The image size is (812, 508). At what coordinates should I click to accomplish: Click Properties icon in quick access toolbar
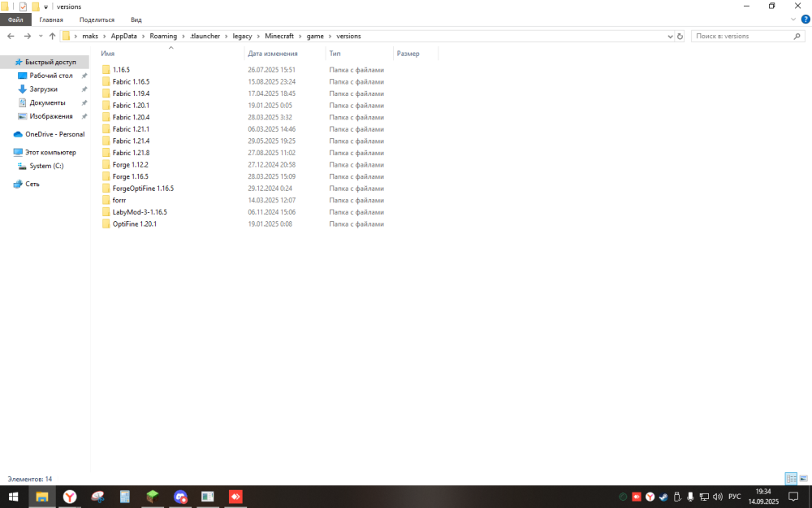[x=23, y=7]
